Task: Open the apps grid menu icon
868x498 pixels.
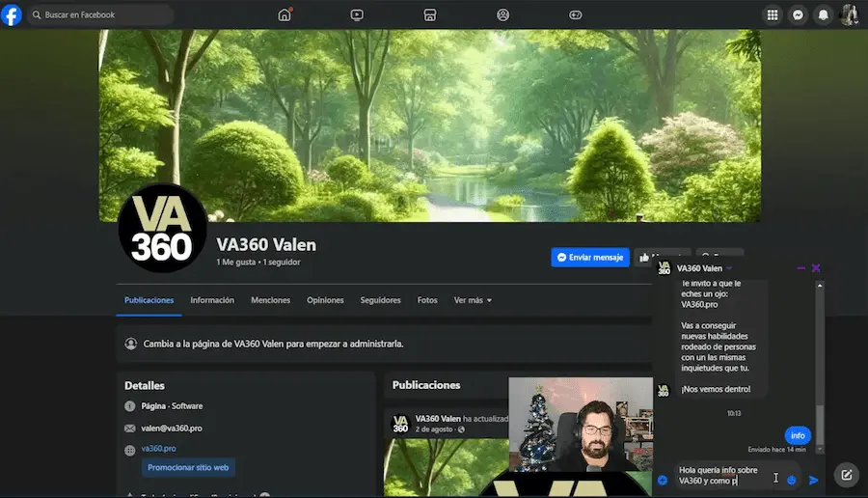Action: (772, 14)
